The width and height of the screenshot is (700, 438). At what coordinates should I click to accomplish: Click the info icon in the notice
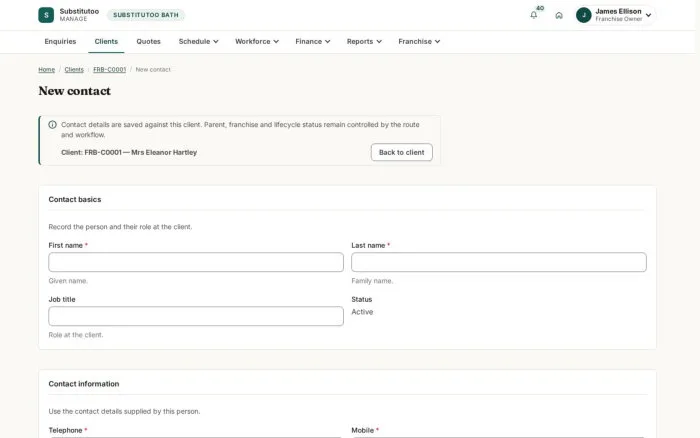(52, 125)
